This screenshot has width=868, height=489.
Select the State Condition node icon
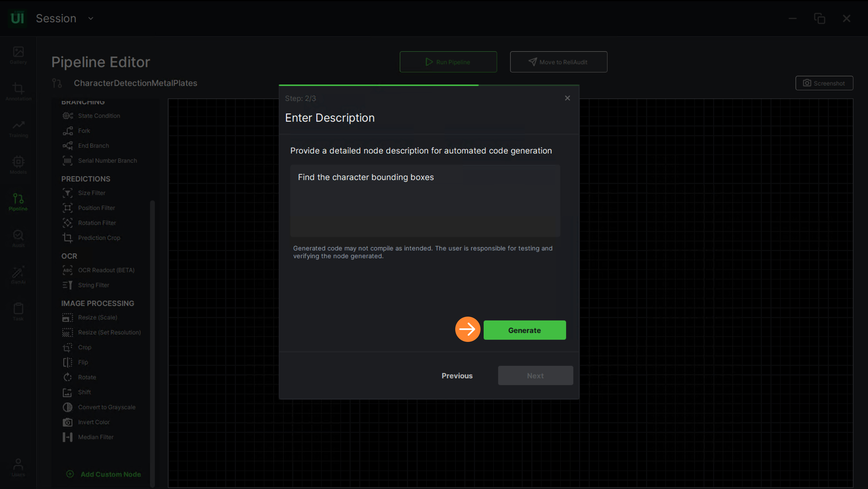pyautogui.click(x=68, y=116)
